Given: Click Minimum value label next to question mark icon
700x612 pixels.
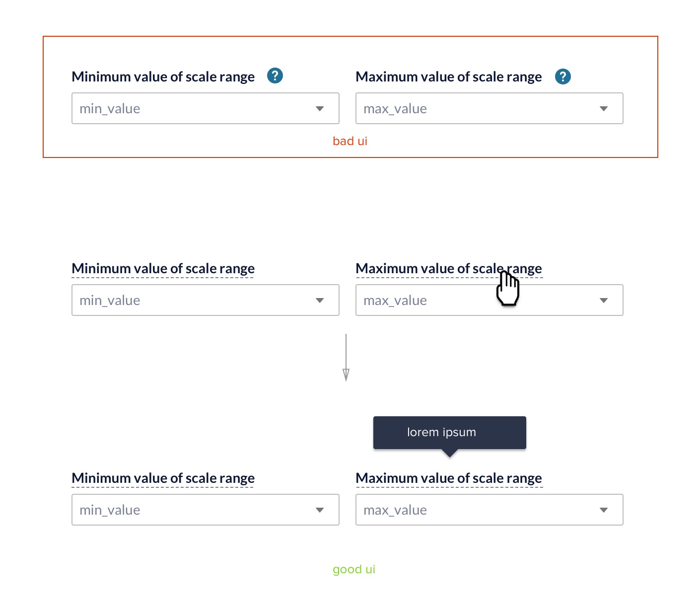Looking at the screenshot, I should click(163, 77).
